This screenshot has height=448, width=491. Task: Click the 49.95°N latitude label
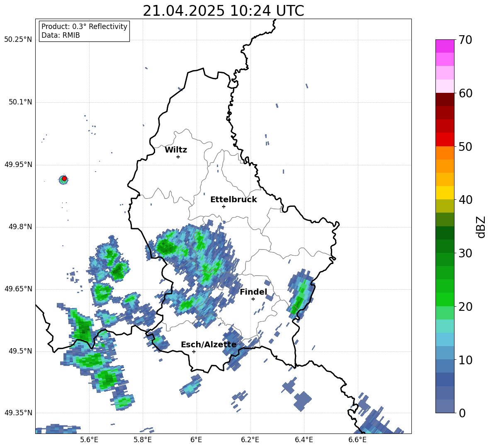click(x=18, y=165)
